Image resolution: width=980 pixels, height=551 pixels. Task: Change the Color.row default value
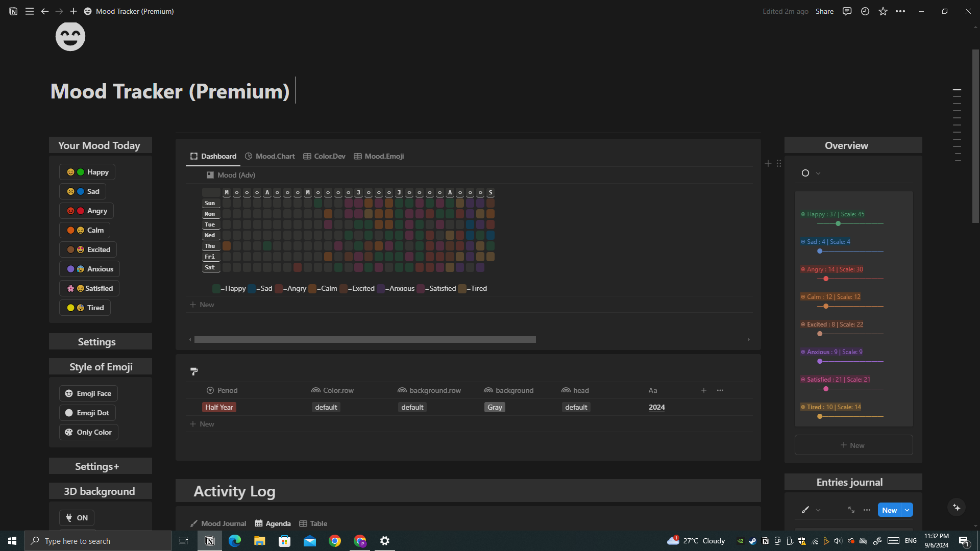tap(326, 407)
